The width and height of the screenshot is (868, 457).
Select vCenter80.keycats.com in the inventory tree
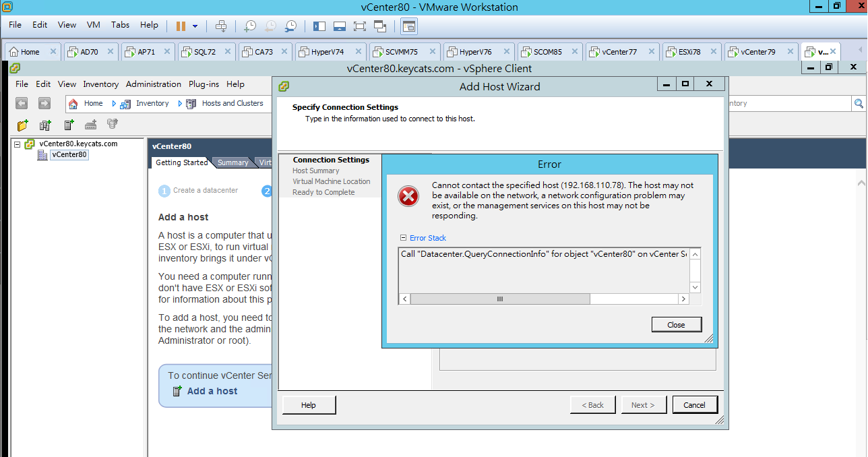pos(78,144)
